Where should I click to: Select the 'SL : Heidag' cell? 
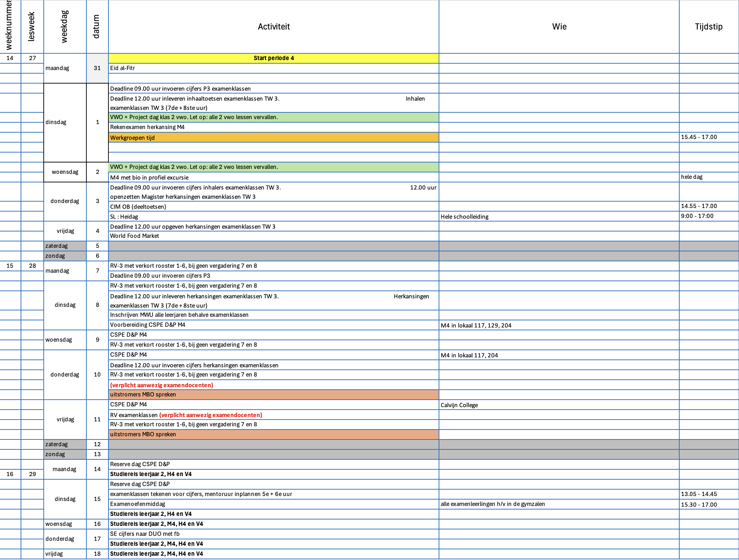274,217
